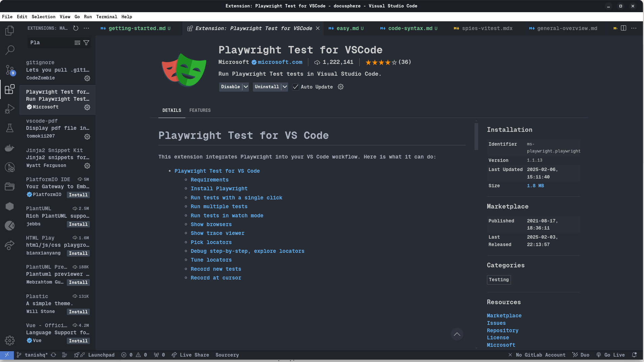Open extensions view more actions menu
The height and width of the screenshot is (362, 644).
pyautogui.click(x=86, y=28)
